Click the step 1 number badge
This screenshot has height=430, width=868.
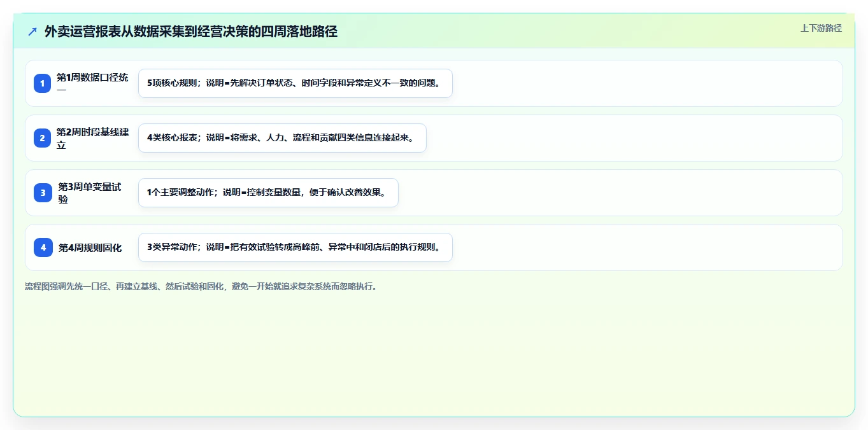(x=43, y=83)
